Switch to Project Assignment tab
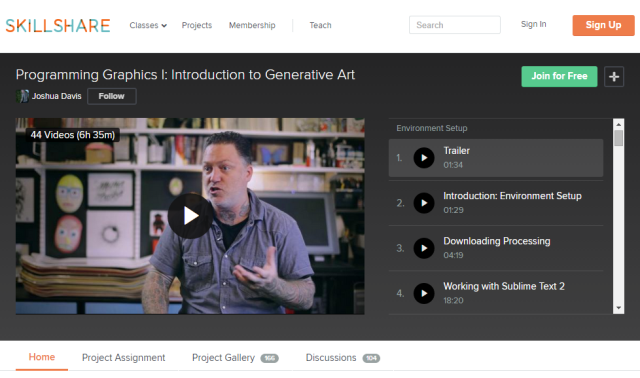Viewport: 640px width, 378px height. [x=124, y=358]
